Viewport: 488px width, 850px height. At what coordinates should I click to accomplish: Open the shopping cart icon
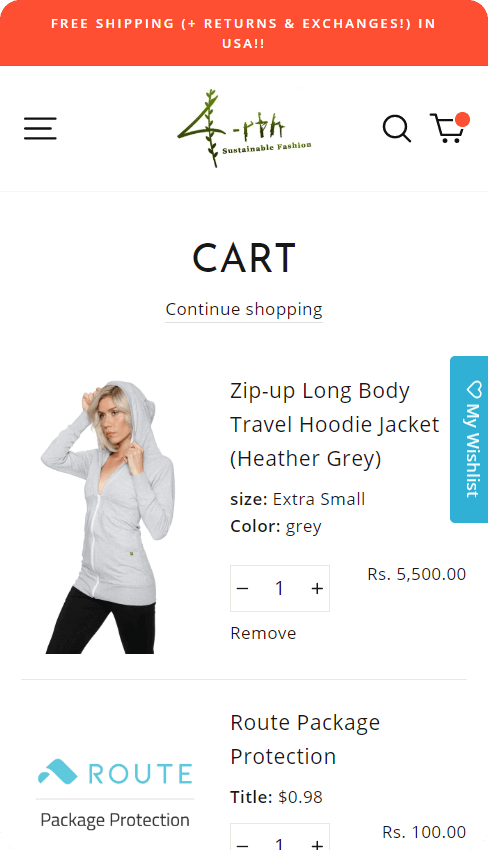click(x=447, y=128)
